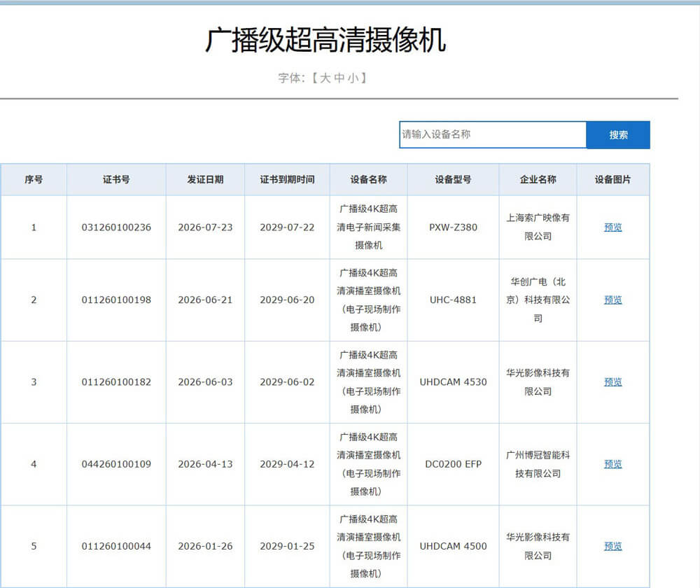Click company 上海索广映像有限公司
The height and width of the screenshot is (588, 700).
[538, 227]
